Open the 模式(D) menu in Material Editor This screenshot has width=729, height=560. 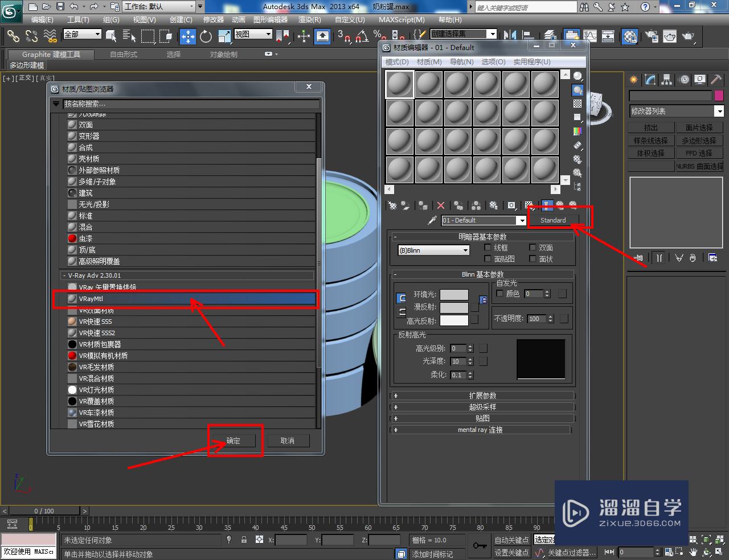tap(397, 61)
